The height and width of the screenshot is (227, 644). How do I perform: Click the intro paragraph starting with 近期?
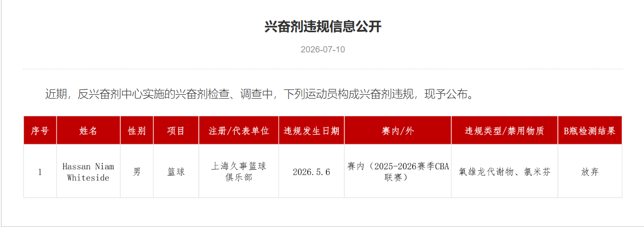click(260, 94)
